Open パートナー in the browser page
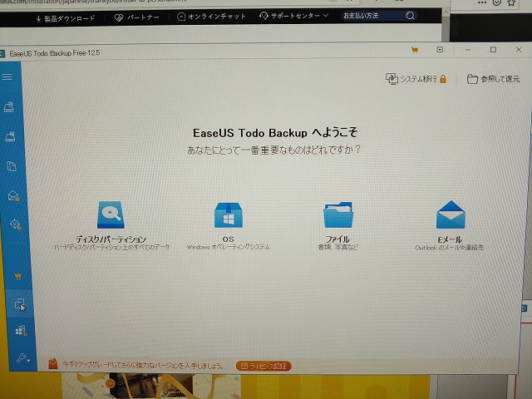This screenshot has width=532, height=399. click(x=136, y=17)
